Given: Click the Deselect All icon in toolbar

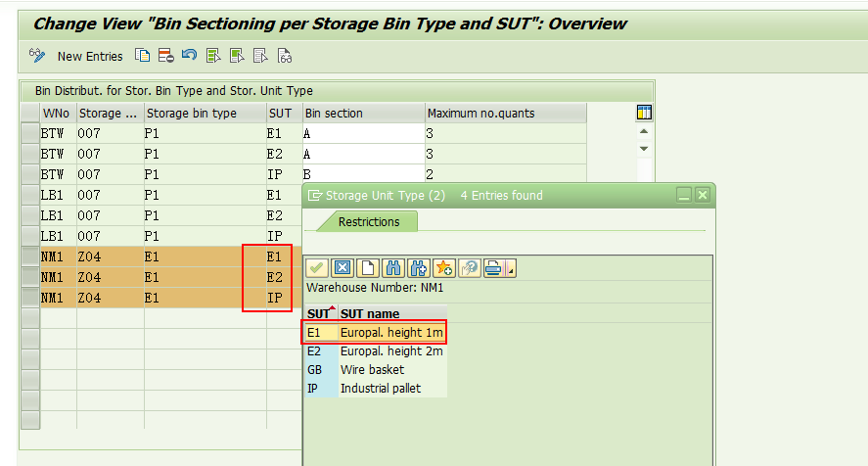Looking at the screenshot, I should (260, 56).
